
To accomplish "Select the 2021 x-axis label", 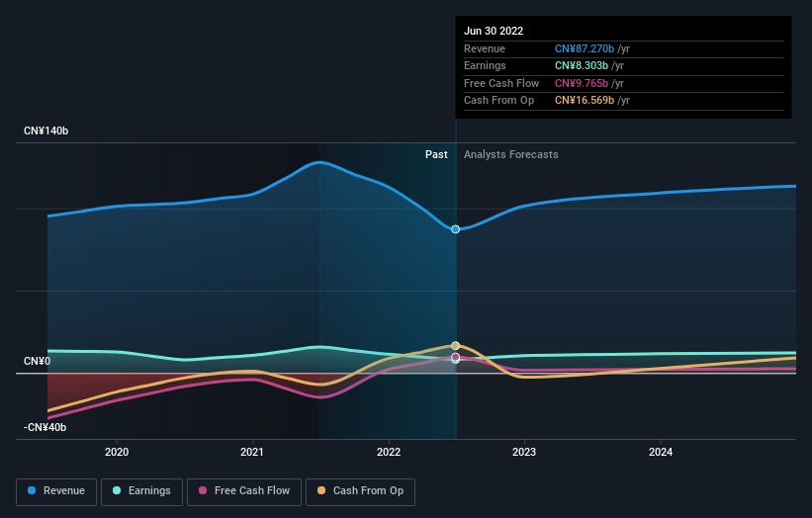I will coord(251,452).
